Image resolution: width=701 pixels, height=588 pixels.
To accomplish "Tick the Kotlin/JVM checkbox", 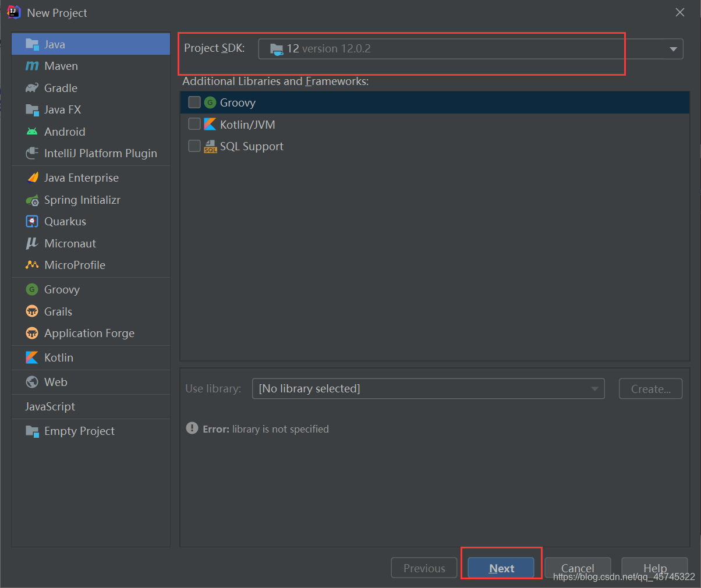I will [194, 124].
